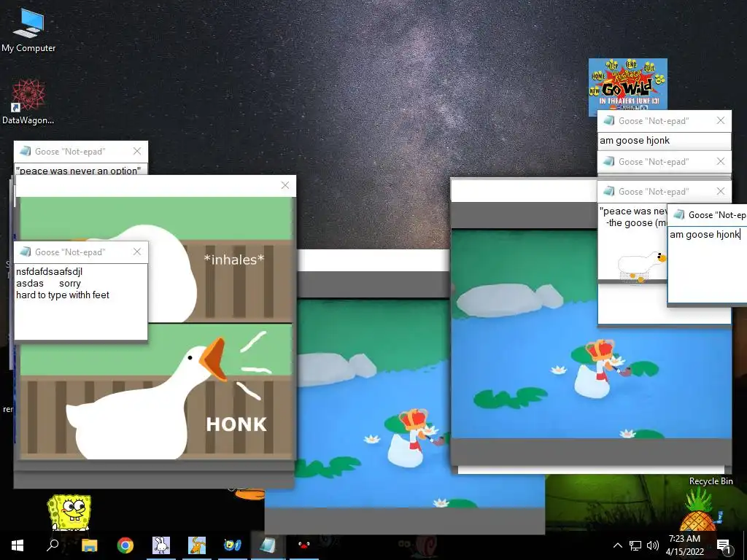
Task: Open the blue-and-yellow taskbar app left of Not-epad icon
Action: point(233,545)
